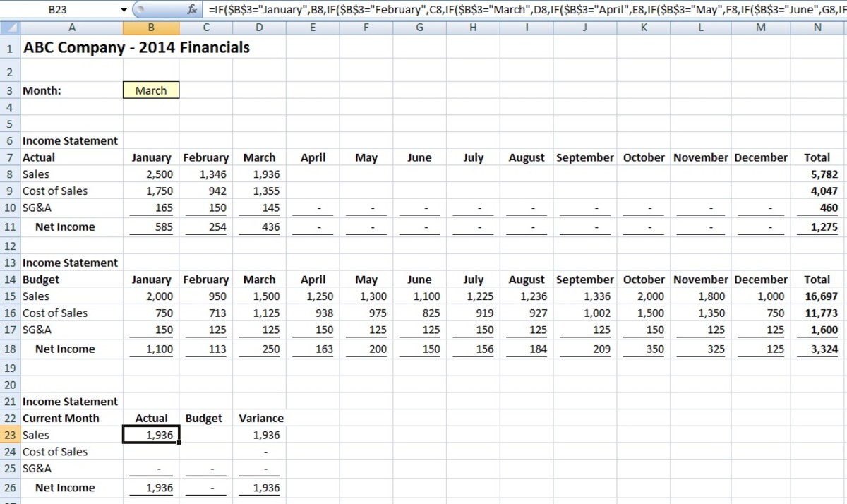Click the Current Month label
This screenshot has height=504, width=847.
61,418
